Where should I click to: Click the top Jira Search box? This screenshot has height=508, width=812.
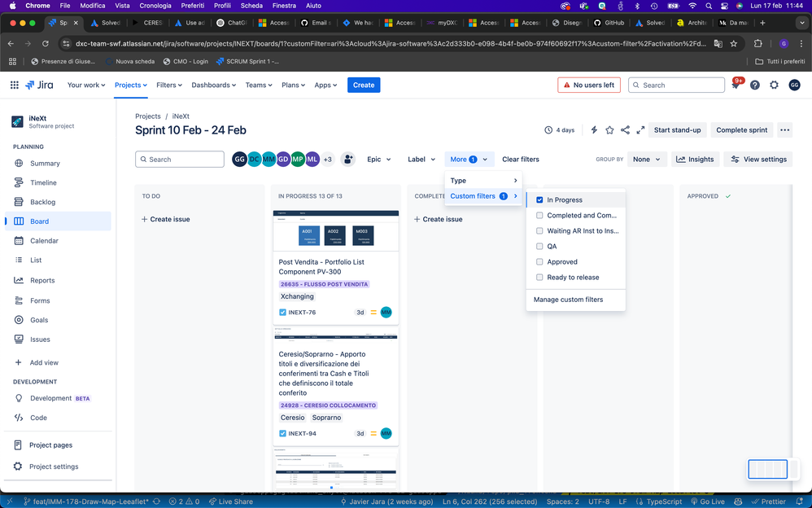676,85
